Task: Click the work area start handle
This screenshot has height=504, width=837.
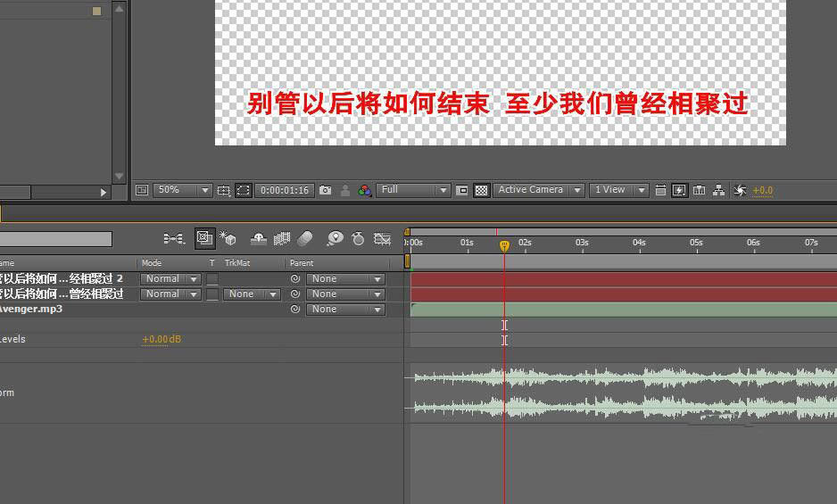Action: (407, 261)
